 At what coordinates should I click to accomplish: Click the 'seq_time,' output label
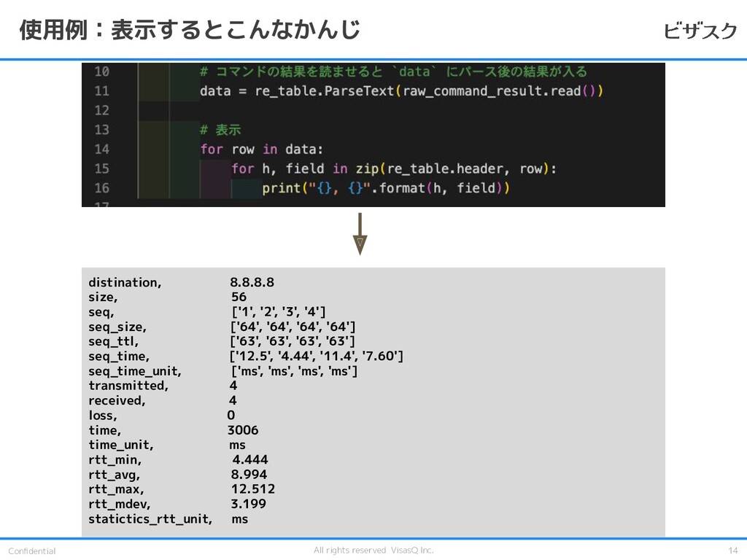(119, 356)
